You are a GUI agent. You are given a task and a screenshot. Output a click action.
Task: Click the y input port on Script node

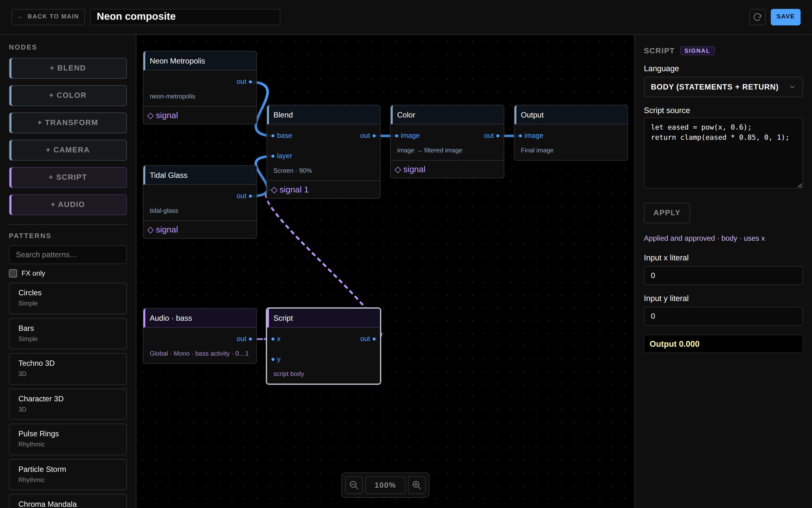click(x=273, y=359)
